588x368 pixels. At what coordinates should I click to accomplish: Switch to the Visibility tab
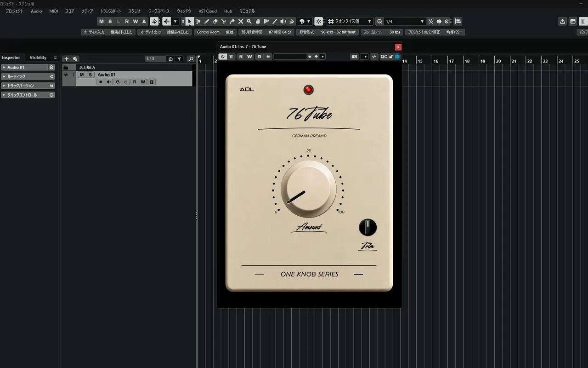(38, 57)
